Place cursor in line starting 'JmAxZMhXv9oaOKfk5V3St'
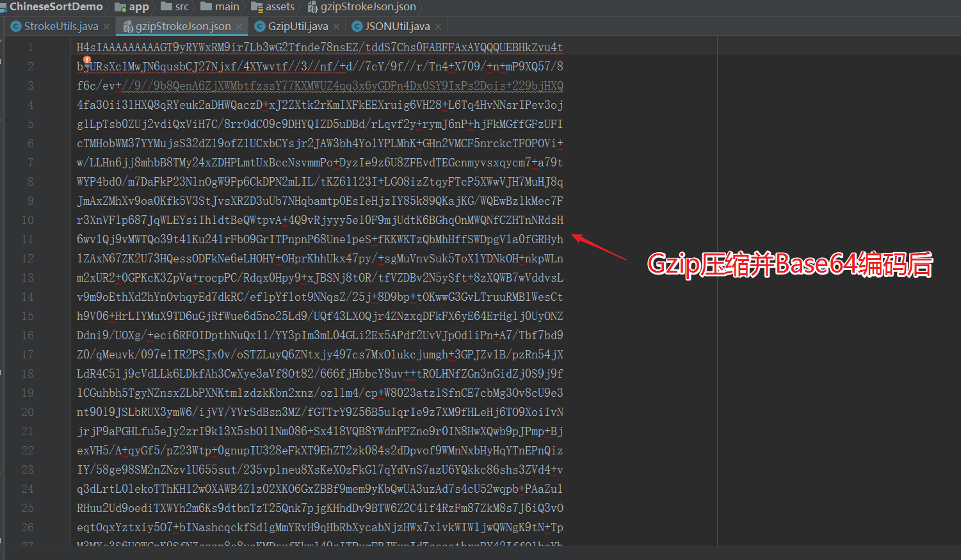 click(x=320, y=201)
